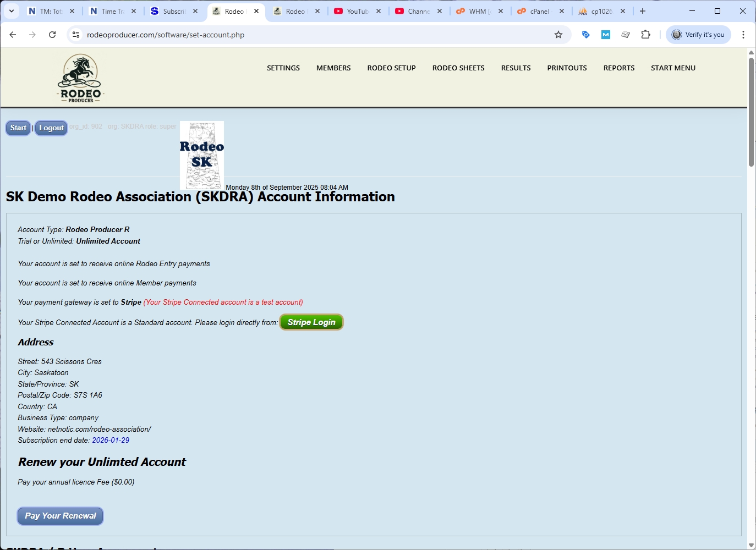Viewport: 756px width, 550px height.
Task: Click the Rodeo Producer horse logo
Action: (x=80, y=78)
